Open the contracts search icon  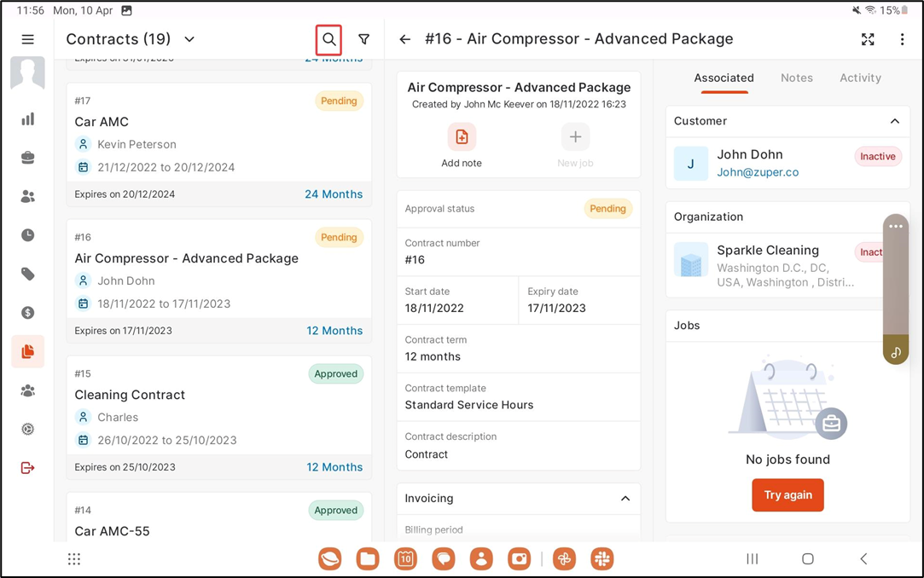328,39
